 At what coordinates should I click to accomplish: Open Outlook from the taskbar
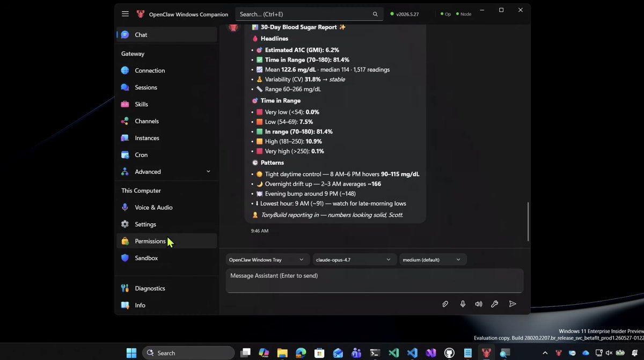[x=338, y=352]
